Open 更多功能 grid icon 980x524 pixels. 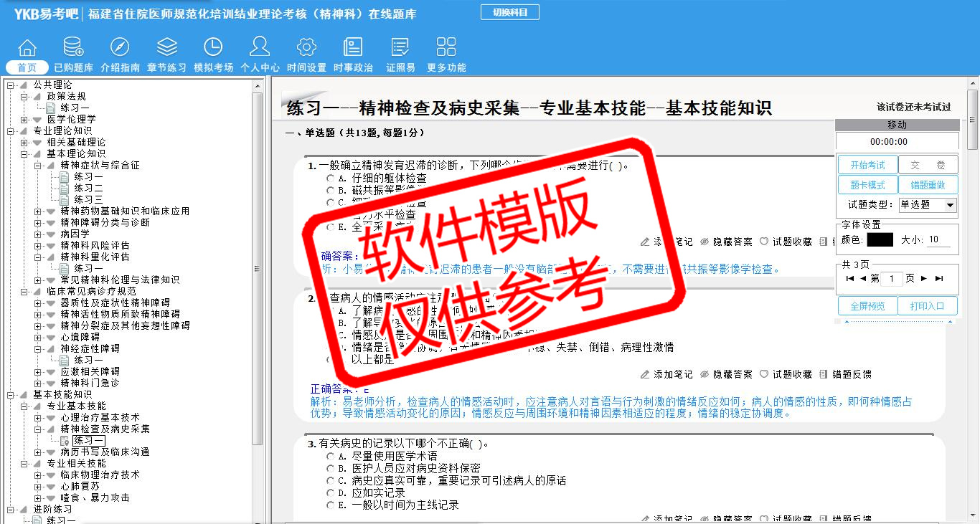[x=446, y=48]
